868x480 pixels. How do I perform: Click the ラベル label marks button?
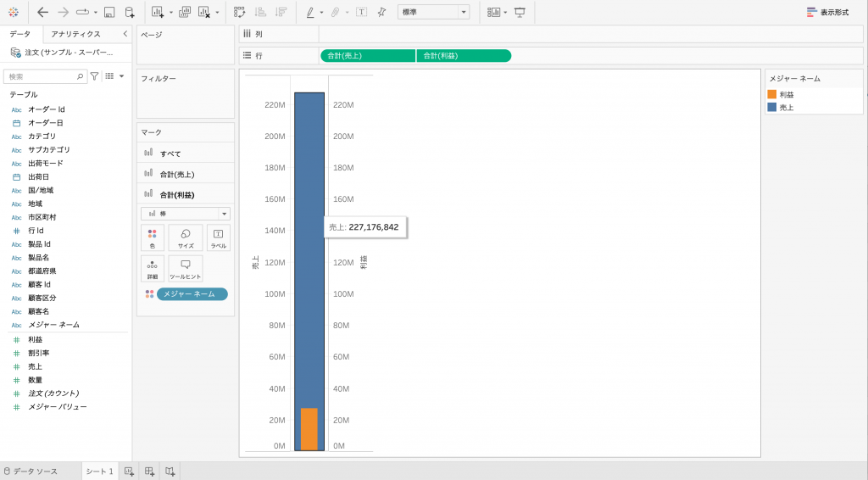tap(218, 237)
